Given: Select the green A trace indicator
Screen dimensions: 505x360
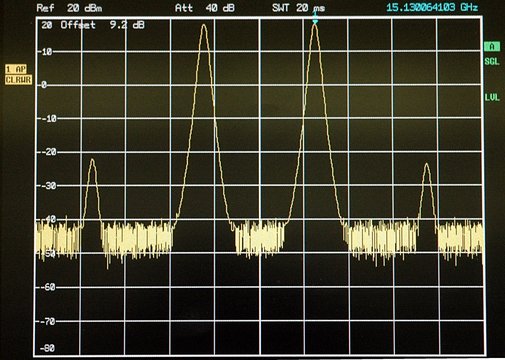Looking at the screenshot, I should [492, 47].
